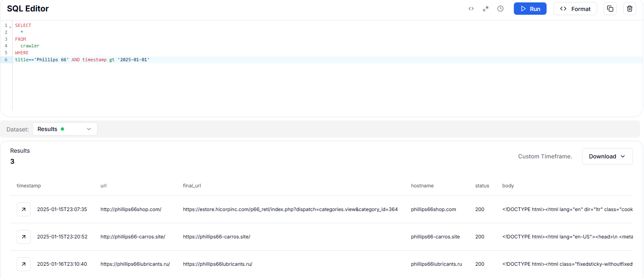Image resolution: width=644 pixels, height=278 pixels.
Task: Open query history clock icon
Action: (500, 9)
